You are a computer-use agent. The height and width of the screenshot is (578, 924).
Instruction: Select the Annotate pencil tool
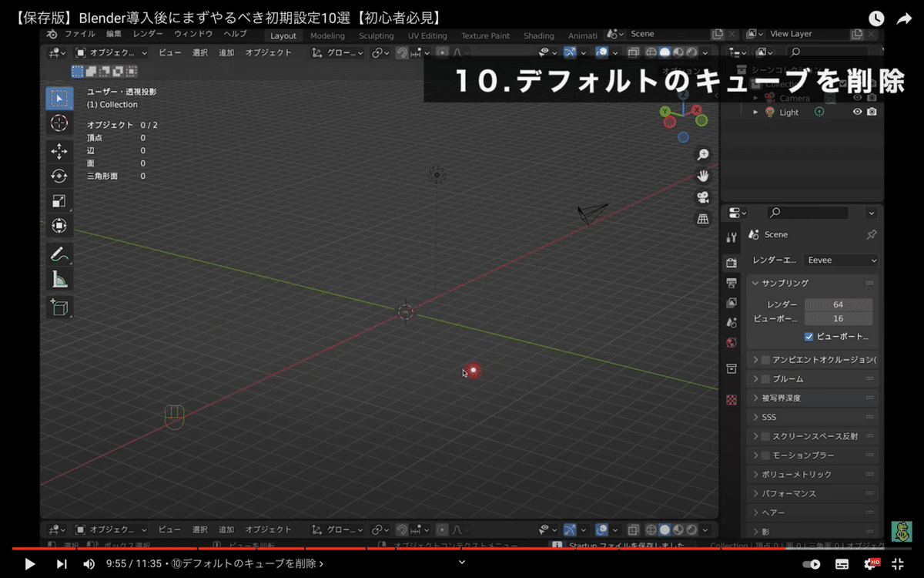click(59, 254)
